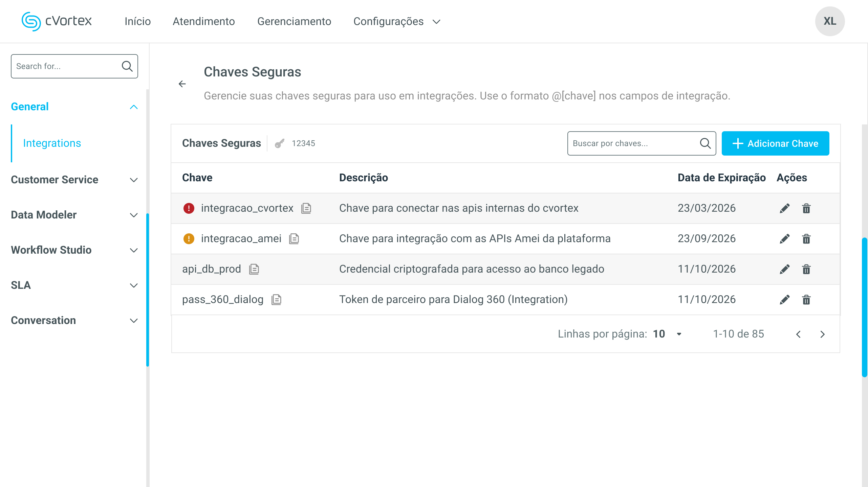Go to the next table page
The height and width of the screenshot is (487, 868).
point(823,334)
